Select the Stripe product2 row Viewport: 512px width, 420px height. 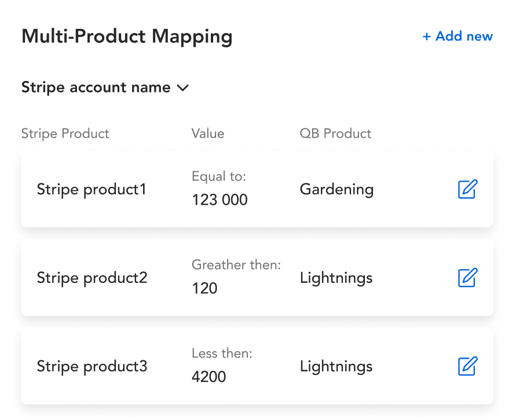coord(257,278)
